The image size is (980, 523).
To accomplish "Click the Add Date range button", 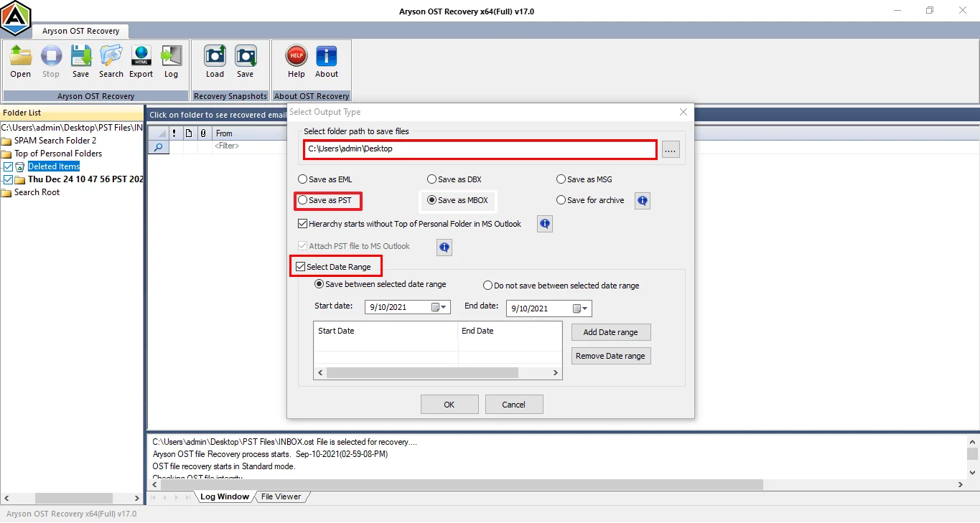I will click(611, 332).
